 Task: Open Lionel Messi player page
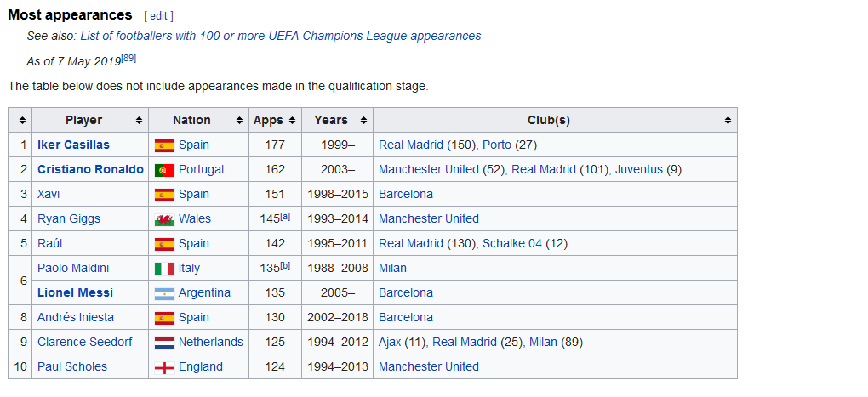[75, 293]
